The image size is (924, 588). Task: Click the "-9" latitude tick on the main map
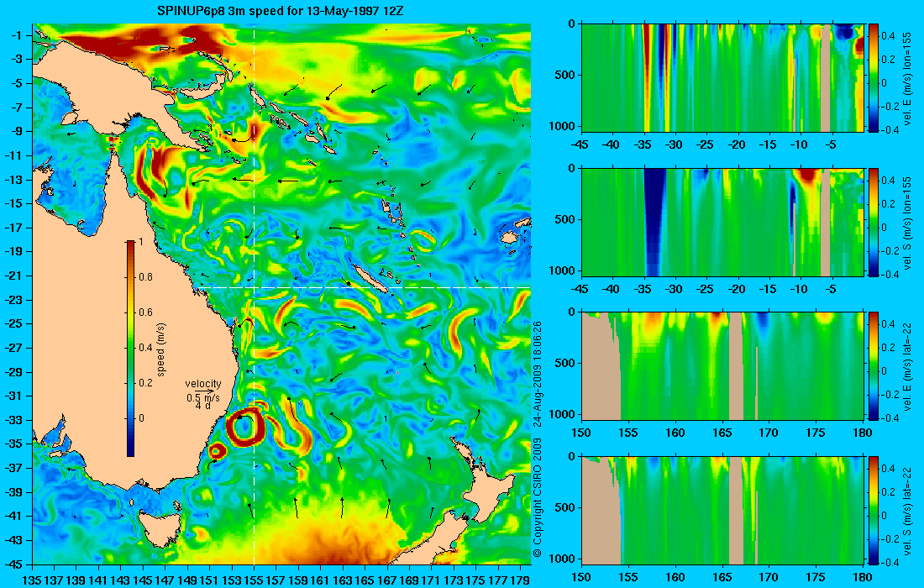tap(17, 131)
